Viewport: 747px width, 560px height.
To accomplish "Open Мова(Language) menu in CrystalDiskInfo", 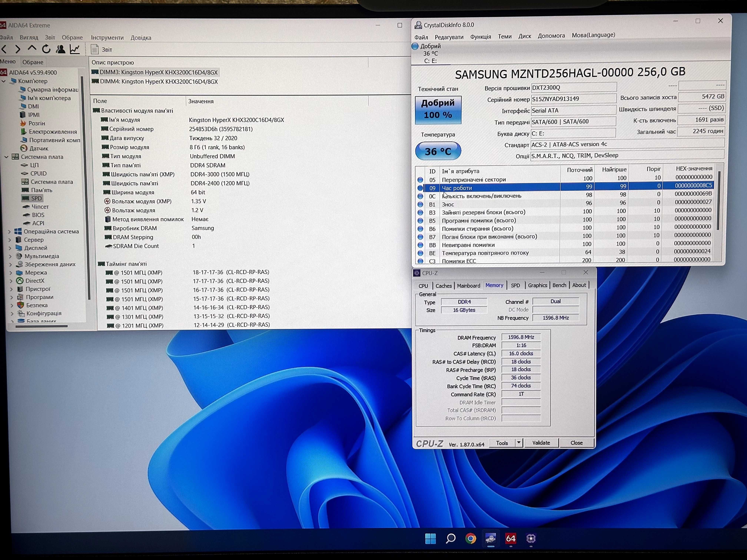I will (593, 35).
